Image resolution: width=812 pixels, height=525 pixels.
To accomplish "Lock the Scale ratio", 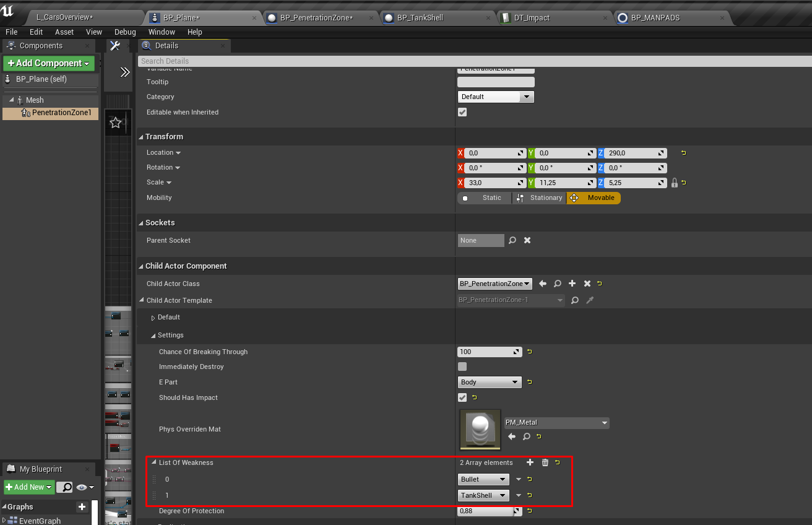I will (x=675, y=183).
